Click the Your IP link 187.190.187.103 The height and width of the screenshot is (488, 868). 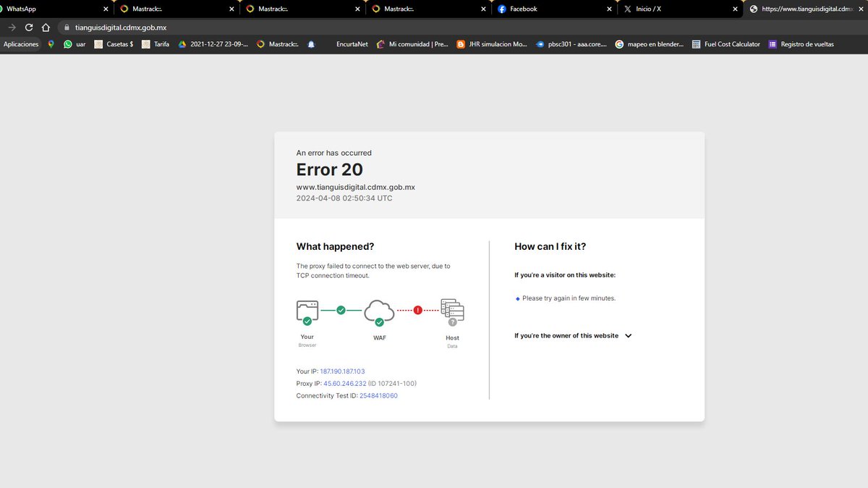[342, 371]
